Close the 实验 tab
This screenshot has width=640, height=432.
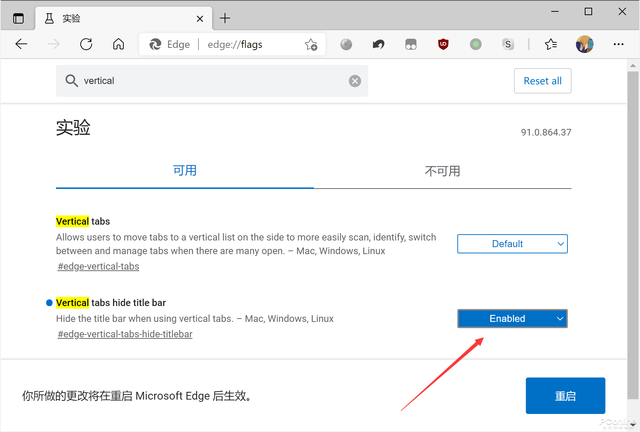(x=200, y=19)
